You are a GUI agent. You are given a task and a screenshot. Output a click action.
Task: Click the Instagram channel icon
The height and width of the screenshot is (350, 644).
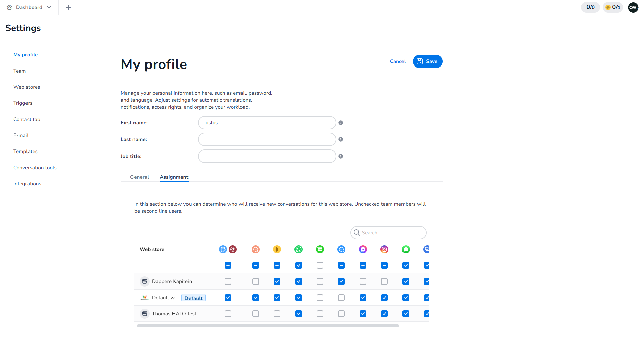click(x=384, y=249)
